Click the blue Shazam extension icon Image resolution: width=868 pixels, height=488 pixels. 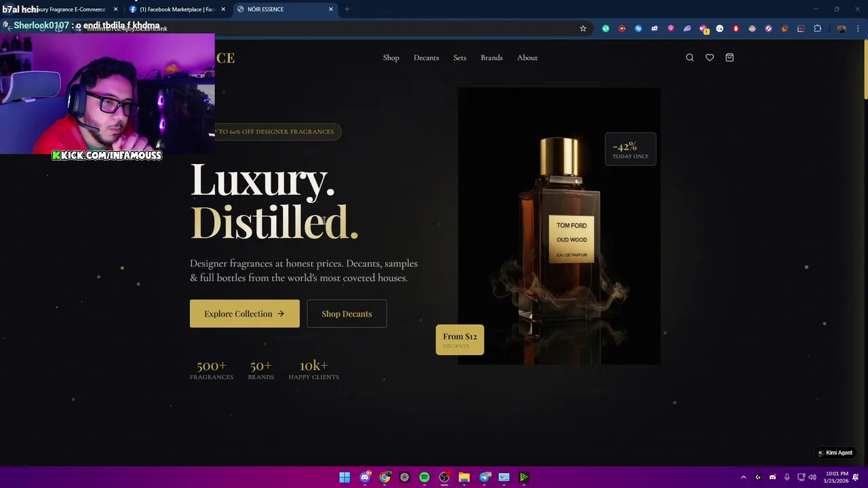pyautogui.click(x=638, y=28)
